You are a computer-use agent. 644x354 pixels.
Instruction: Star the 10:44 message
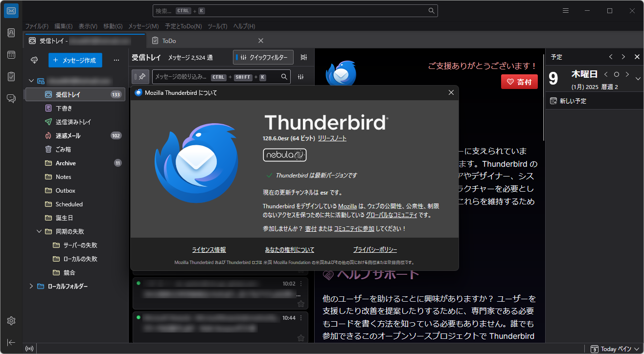pos(300,337)
